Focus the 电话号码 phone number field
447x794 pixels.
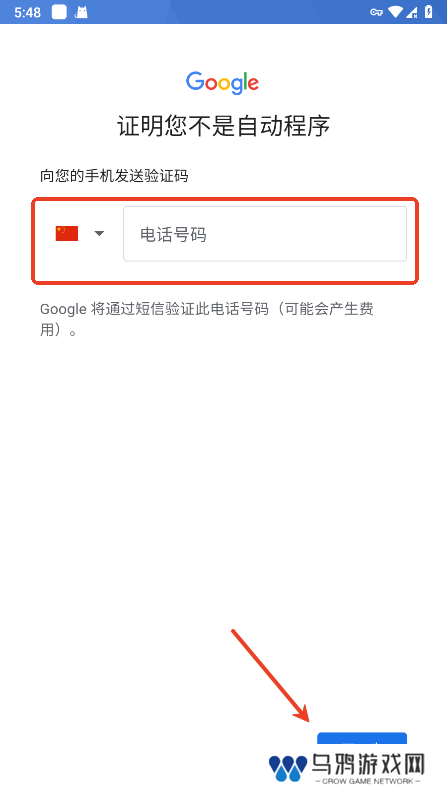(x=265, y=234)
